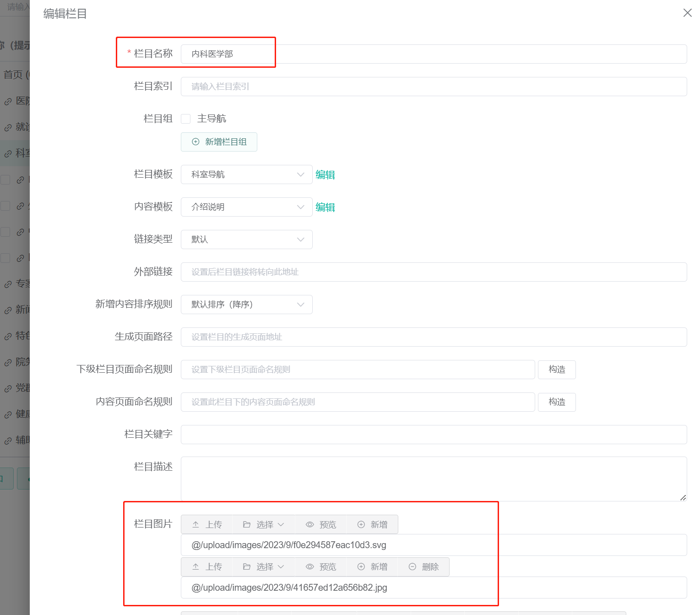Check the sidebar checkbox next to the fourth item

[5, 257]
